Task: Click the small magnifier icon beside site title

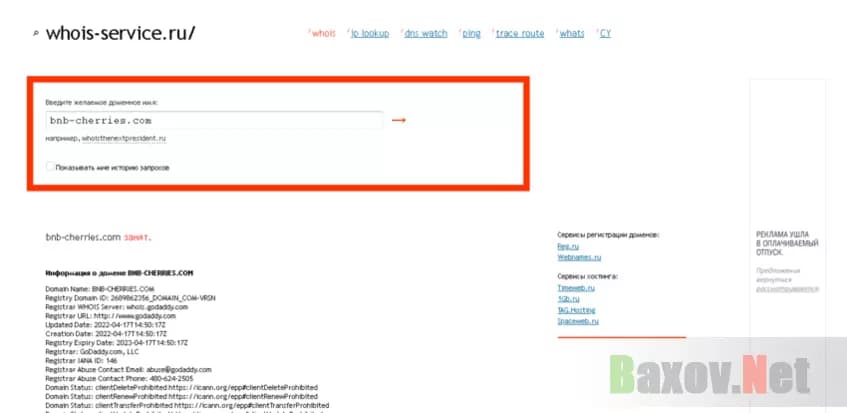Action: point(36,34)
